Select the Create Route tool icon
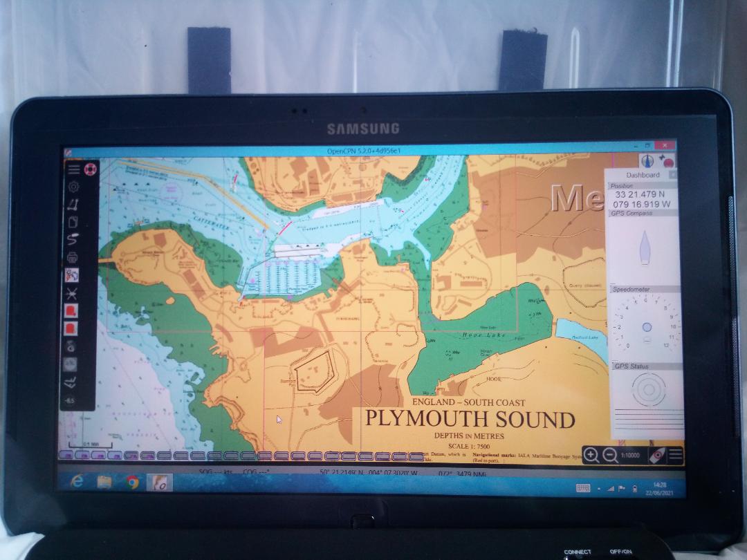This screenshot has height=560, width=747. [x=73, y=205]
